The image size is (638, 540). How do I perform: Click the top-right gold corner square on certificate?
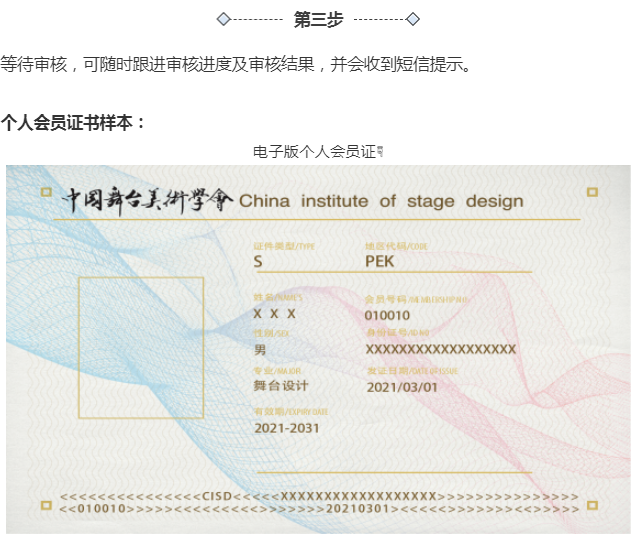(592, 191)
